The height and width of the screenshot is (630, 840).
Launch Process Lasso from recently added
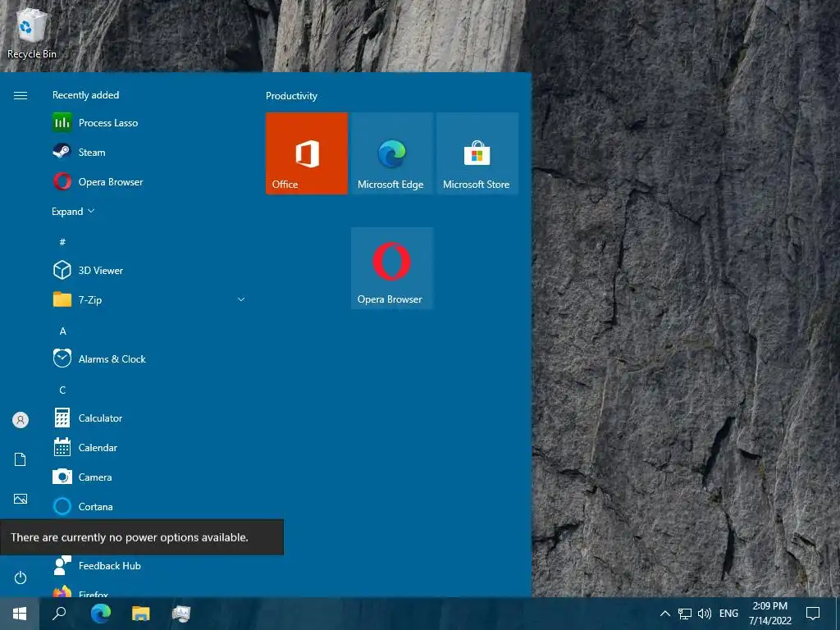coord(150,123)
